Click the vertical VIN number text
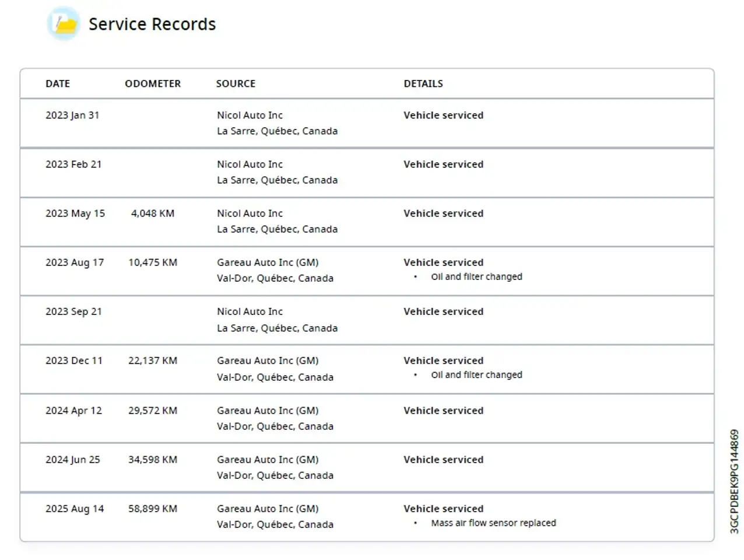This screenshot has width=744, height=560. point(734,482)
